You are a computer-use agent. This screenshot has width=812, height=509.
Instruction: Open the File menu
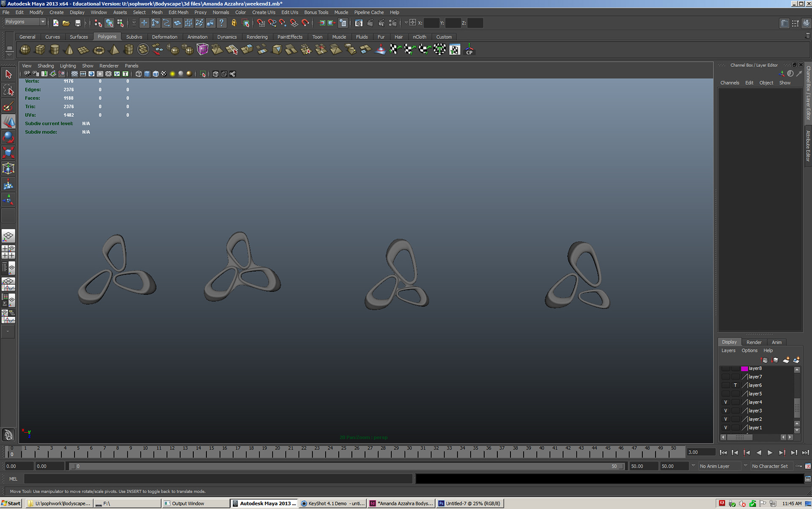point(6,12)
